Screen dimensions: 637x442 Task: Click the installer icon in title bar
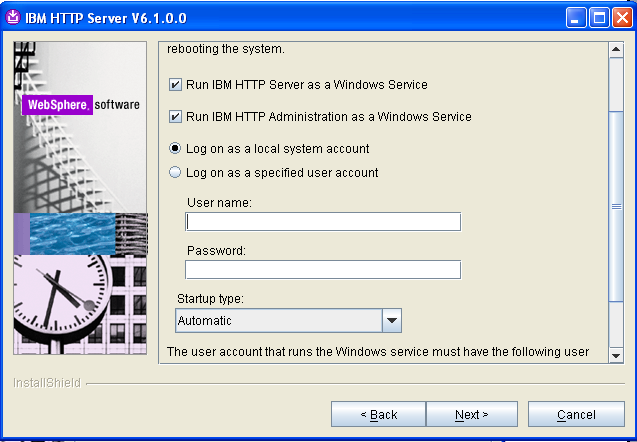coord(13,17)
